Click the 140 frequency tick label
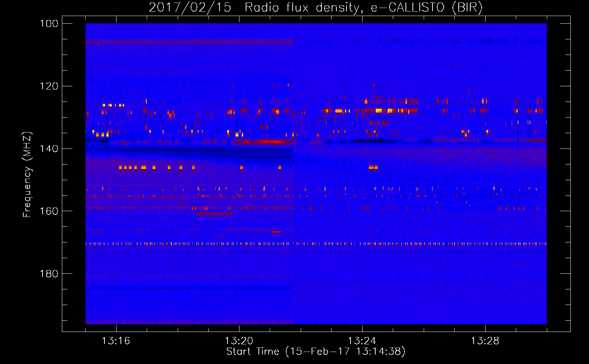 click(x=49, y=149)
